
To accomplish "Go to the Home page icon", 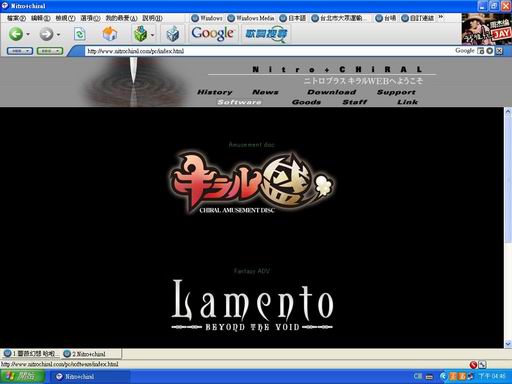I will (x=110, y=34).
